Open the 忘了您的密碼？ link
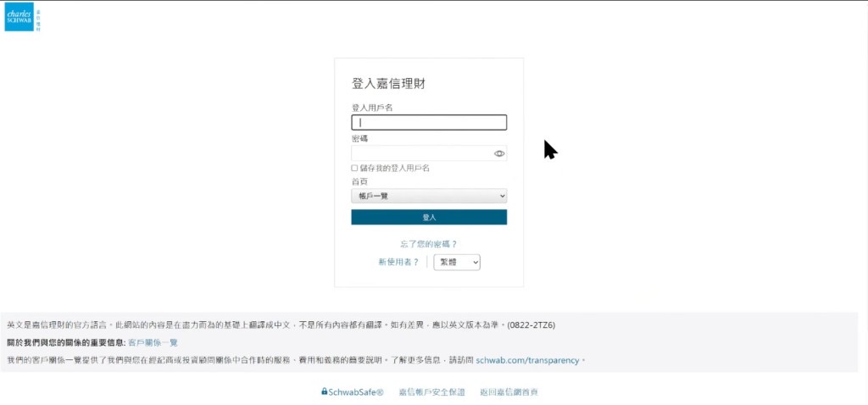This screenshot has width=868, height=405. [x=429, y=244]
